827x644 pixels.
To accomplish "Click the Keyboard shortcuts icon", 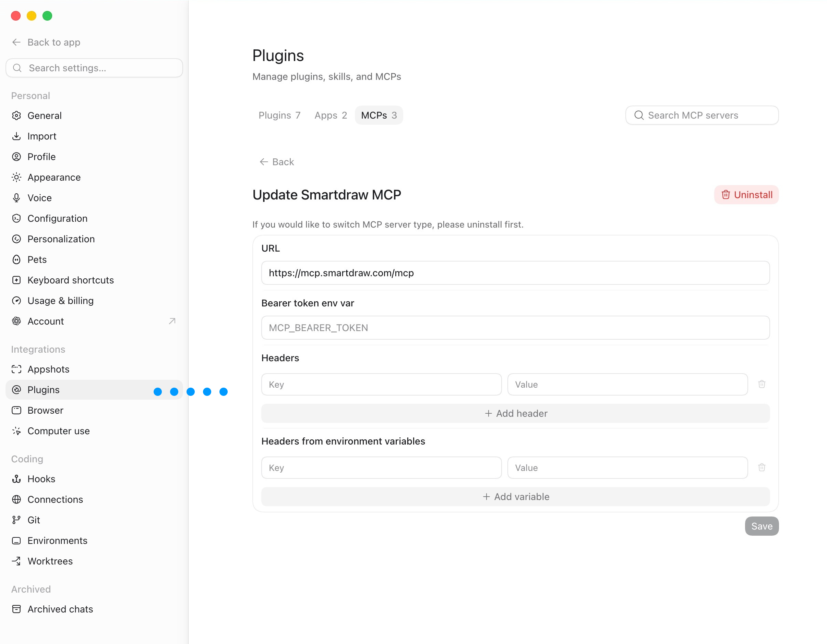I will [x=16, y=280].
